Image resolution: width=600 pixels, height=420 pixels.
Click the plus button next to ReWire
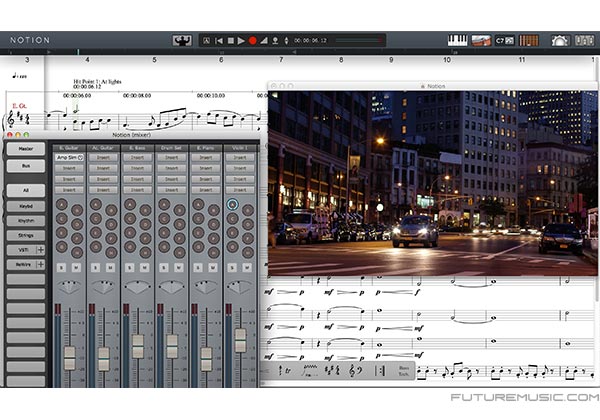point(40,264)
